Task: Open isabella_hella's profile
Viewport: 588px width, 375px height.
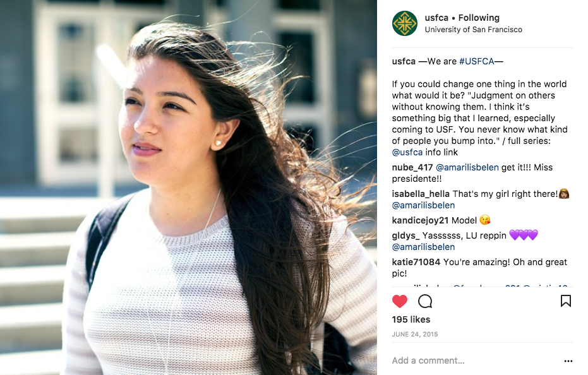Action: (421, 194)
